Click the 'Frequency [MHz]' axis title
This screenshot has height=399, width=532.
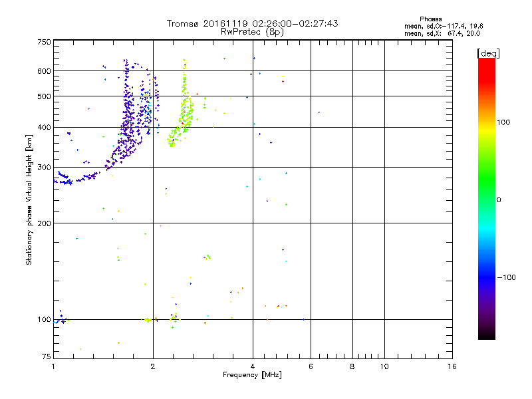[252, 375]
